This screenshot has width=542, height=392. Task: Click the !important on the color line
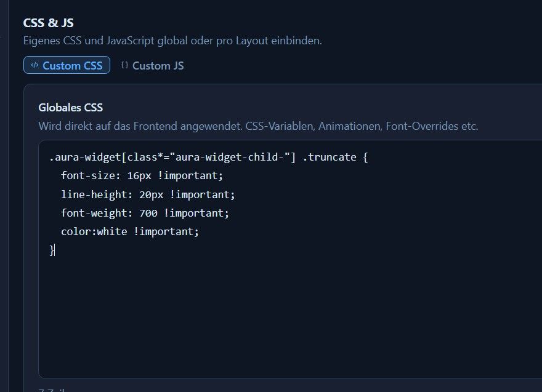click(166, 232)
